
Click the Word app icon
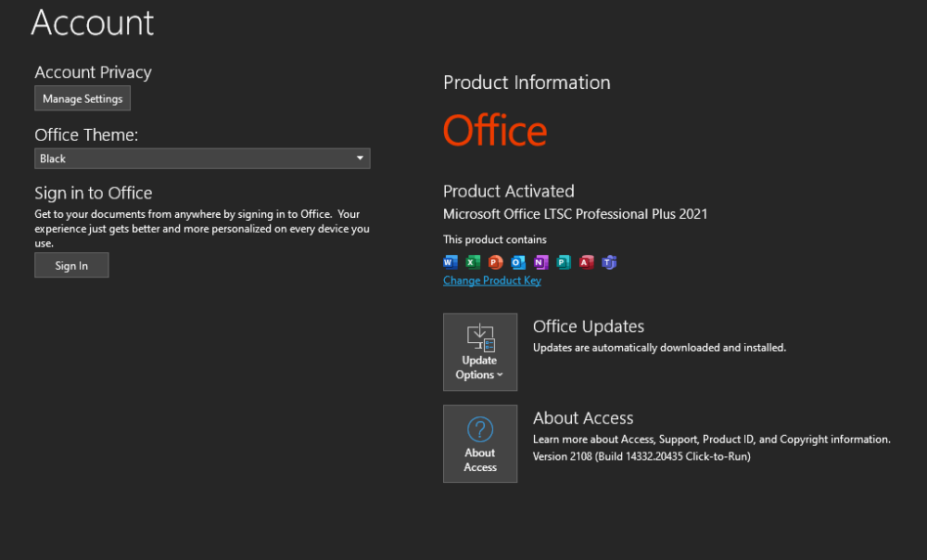[451, 262]
